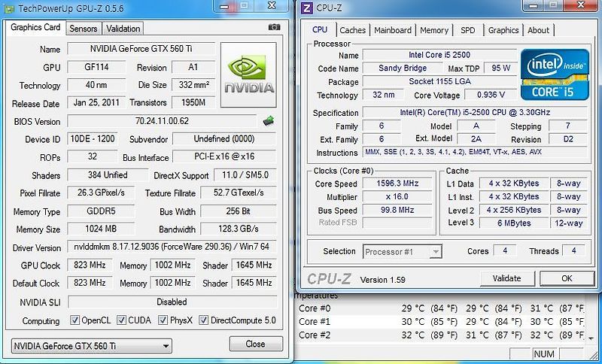Click the NVIDIA logo in GPU-Z
Image resolution: width=602 pixels, height=364 pixels.
pos(248,74)
